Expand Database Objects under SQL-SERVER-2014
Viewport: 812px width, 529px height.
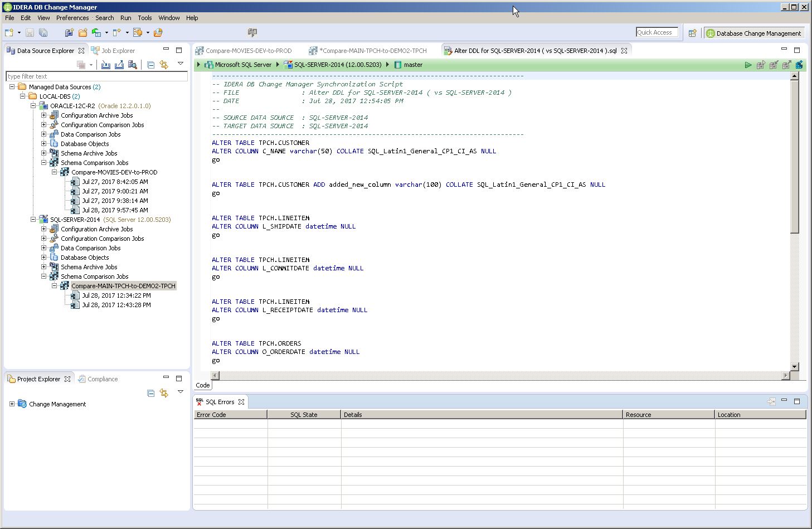(43, 257)
